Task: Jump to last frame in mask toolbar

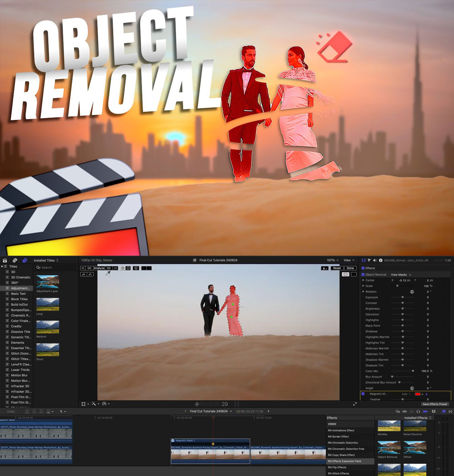Action: tap(115, 268)
